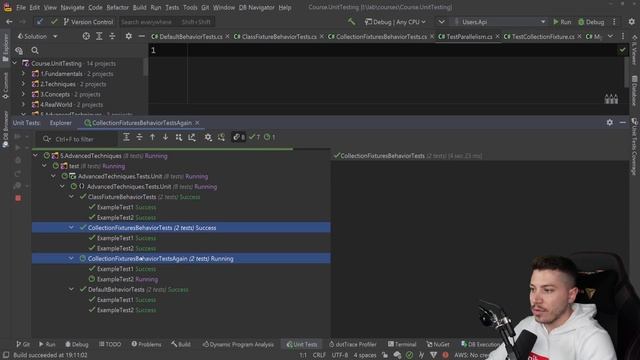Click the VCS update project arrow icon

(39, 22)
